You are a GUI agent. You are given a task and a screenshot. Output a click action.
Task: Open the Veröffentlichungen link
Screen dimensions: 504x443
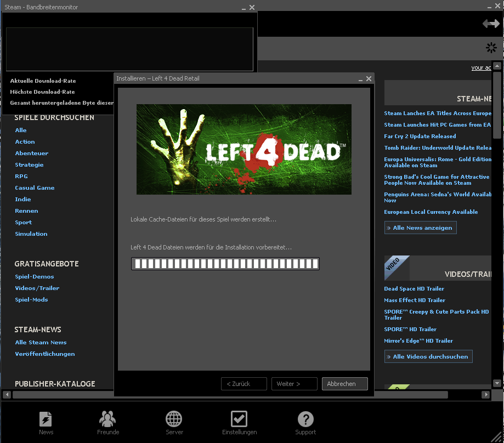click(x=45, y=354)
